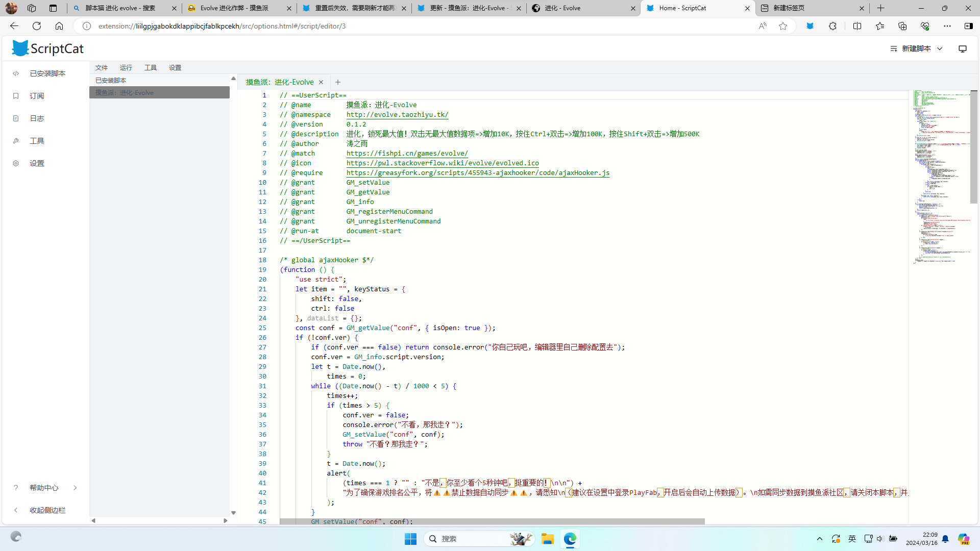Click the ScriptCat cat logo icon
This screenshot has width=980, height=551.
pos(20,48)
